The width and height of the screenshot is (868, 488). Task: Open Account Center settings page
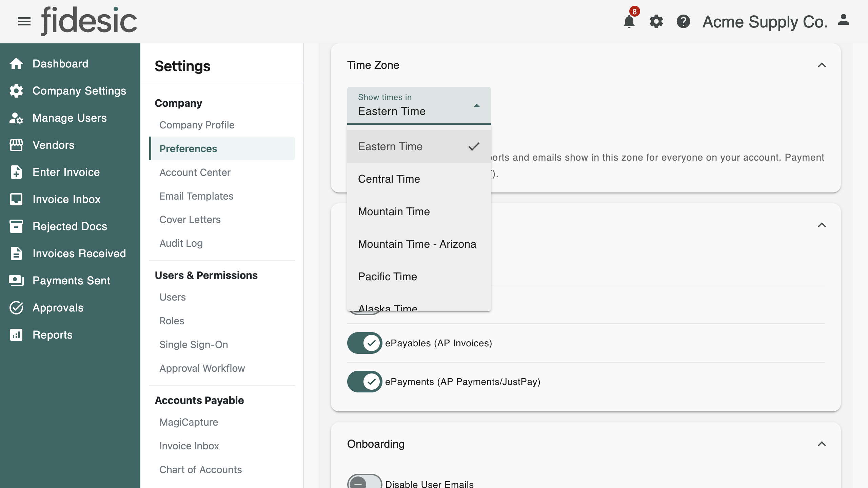195,172
